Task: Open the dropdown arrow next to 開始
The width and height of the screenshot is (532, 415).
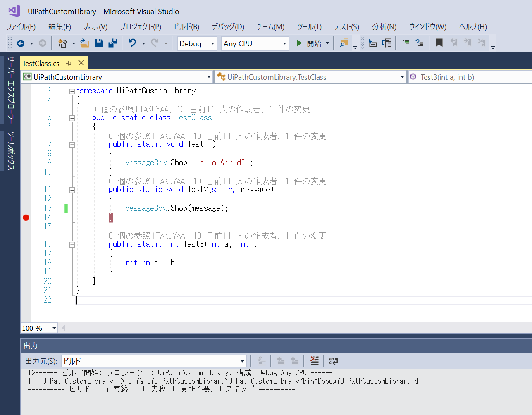Action: (x=327, y=43)
